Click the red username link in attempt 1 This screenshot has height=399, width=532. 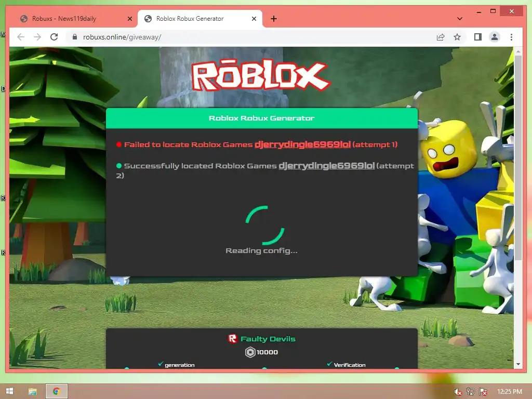[x=302, y=144]
